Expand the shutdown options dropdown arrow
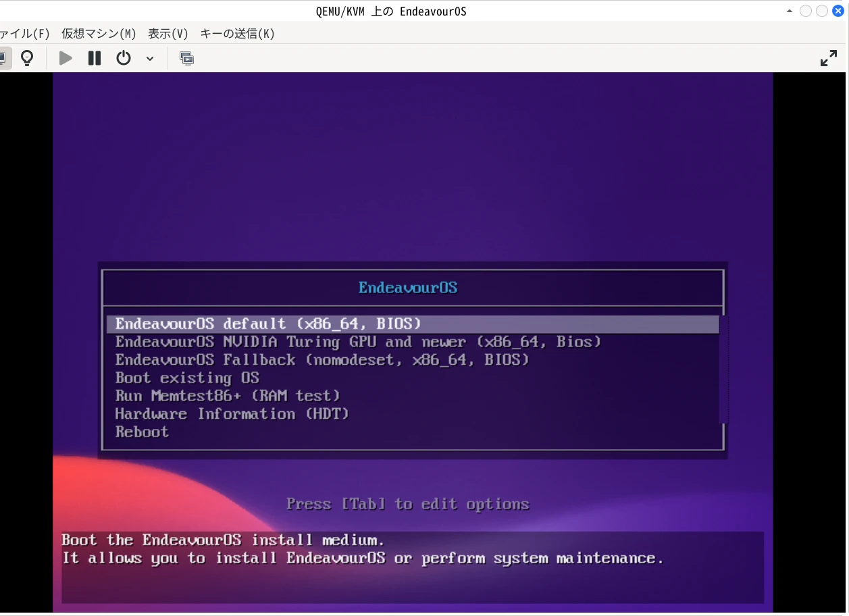Image resolution: width=849 pixels, height=616 pixels. (x=150, y=59)
